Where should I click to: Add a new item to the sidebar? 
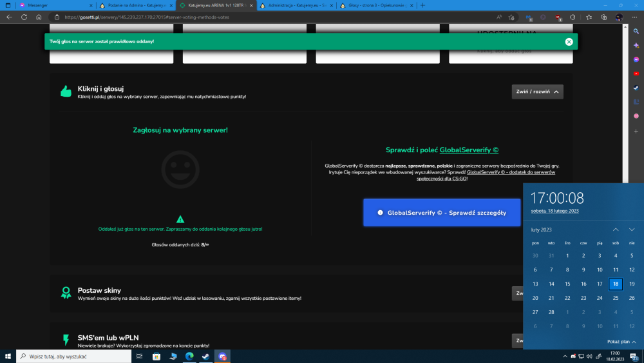636,131
